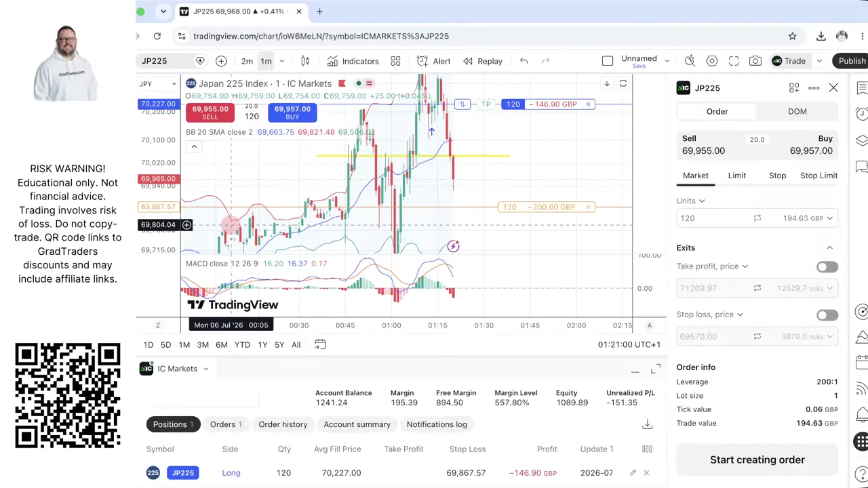Viewport: 868px width, 488px height.
Task: Expand the IC Markets broker dropdown
Action: click(x=205, y=369)
